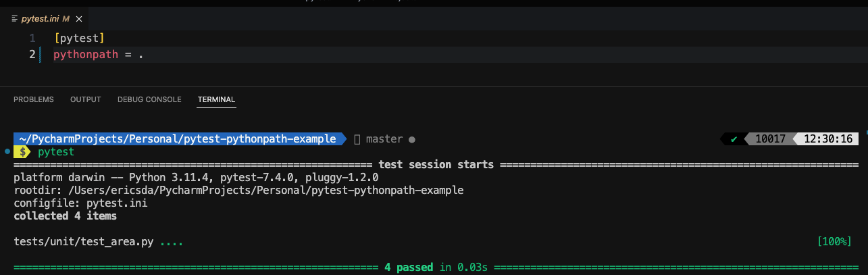
Task: Click the pytest.ini file icon in tab
Action: click(x=15, y=18)
